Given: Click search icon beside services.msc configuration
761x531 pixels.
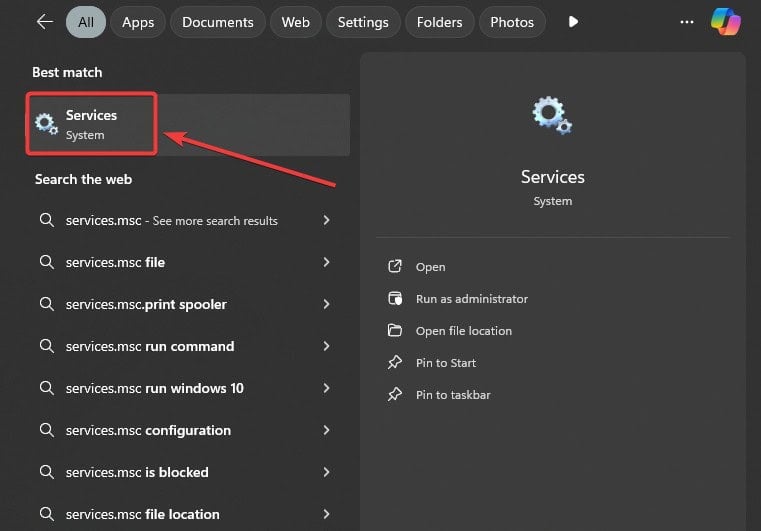Looking at the screenshot, I should coord(47,430).
